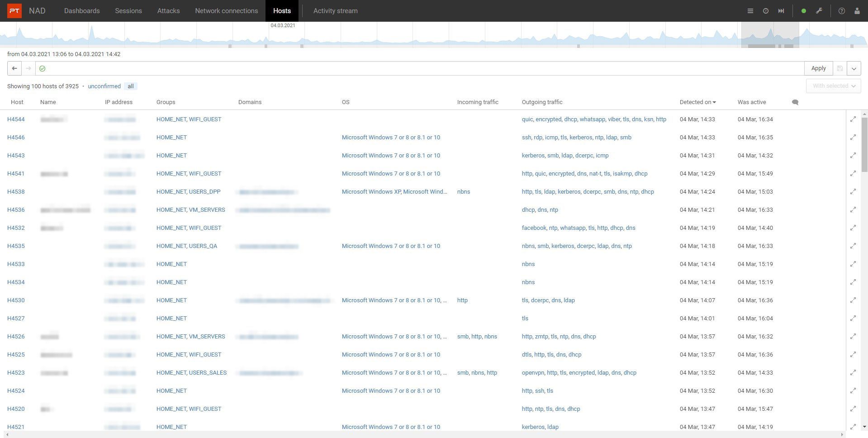The width and height of the screenshot is (868, 438).
Task: Filter by USERS_DPP group link
Action: 204,192
